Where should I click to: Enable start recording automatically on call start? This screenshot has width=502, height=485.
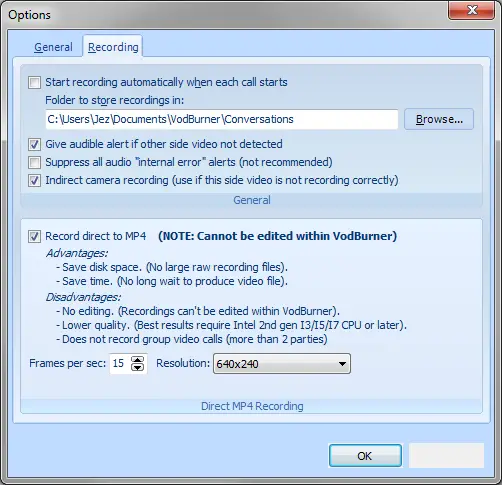click(x=34, y=82)
